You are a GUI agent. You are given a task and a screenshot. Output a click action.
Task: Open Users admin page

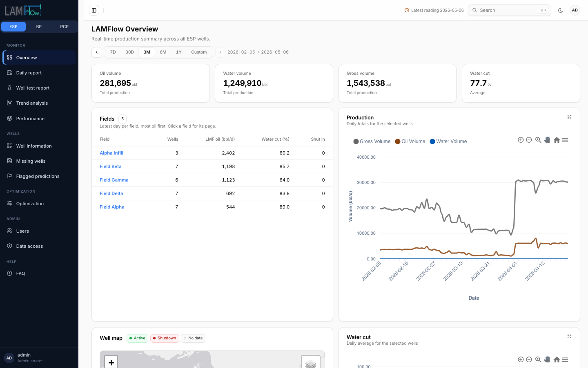[x=39, y=231]
